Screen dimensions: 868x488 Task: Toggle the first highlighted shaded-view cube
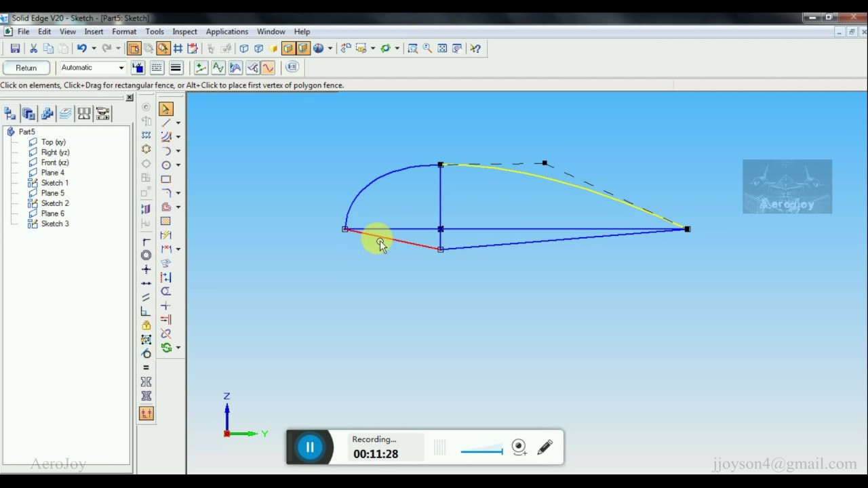point(288,48)
